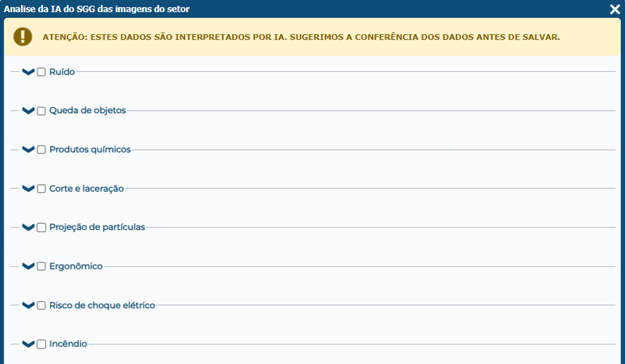Check the Projeção de partículas checkbox
This screenshot has width=625, height=364.
pos(42,227)
